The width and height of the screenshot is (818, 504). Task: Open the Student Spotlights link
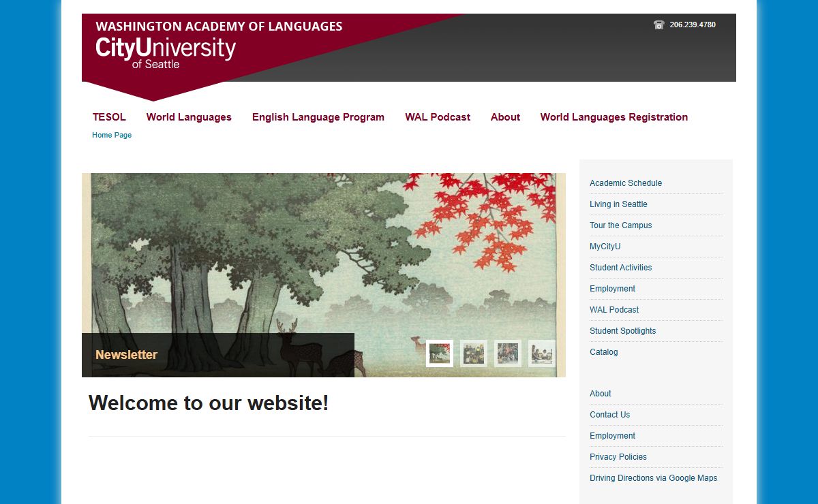(623, 331)
